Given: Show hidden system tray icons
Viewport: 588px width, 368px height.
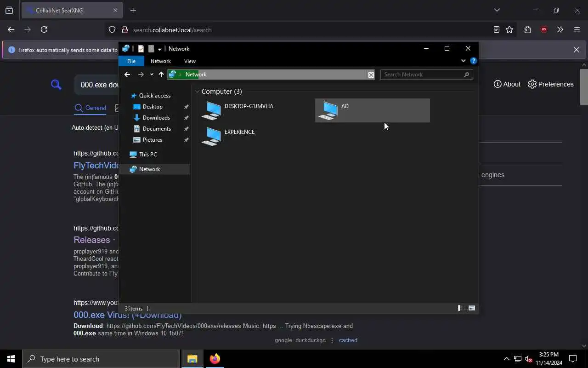Looking at the screenshot, I should 506,359.
